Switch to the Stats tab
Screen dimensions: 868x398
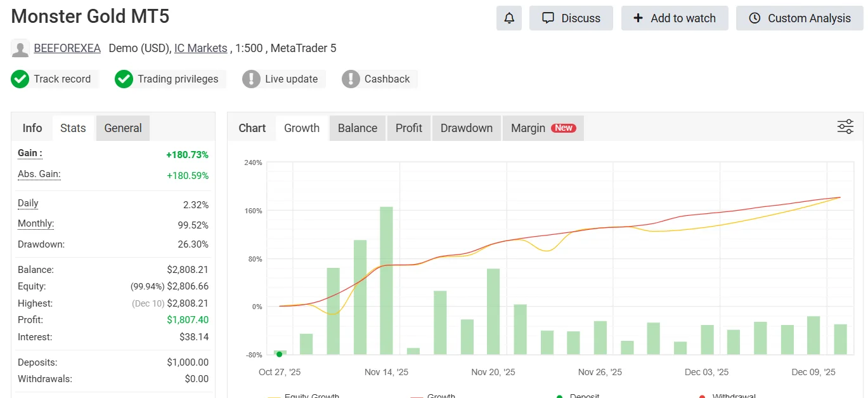tap(73, 128)
